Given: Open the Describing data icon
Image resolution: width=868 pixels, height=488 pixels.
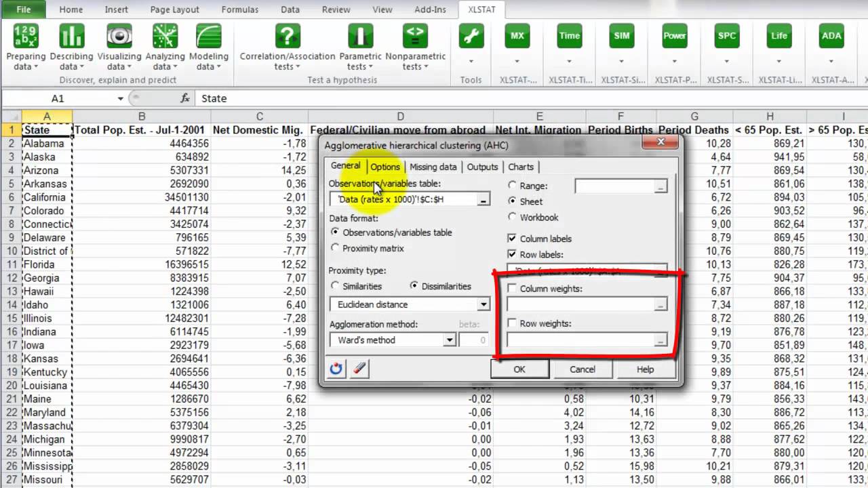Looking at the screenshot, I should pyautogui.click(x=71, y=36).
